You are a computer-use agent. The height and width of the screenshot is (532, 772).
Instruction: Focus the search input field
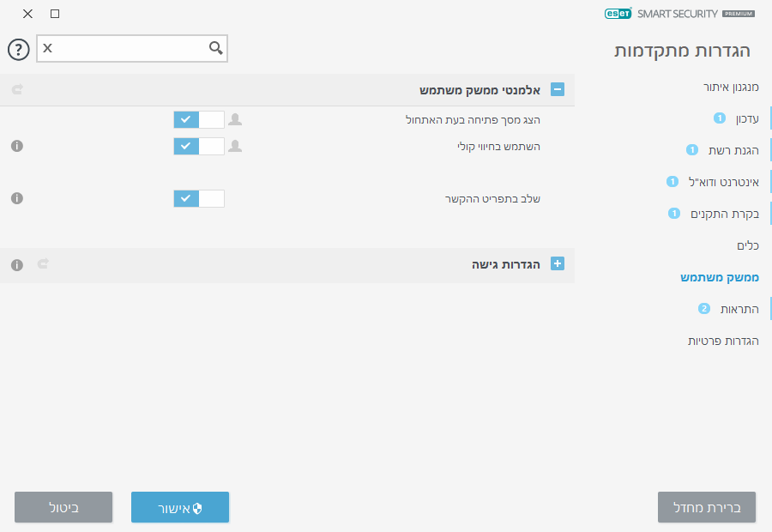click(132, 48)
